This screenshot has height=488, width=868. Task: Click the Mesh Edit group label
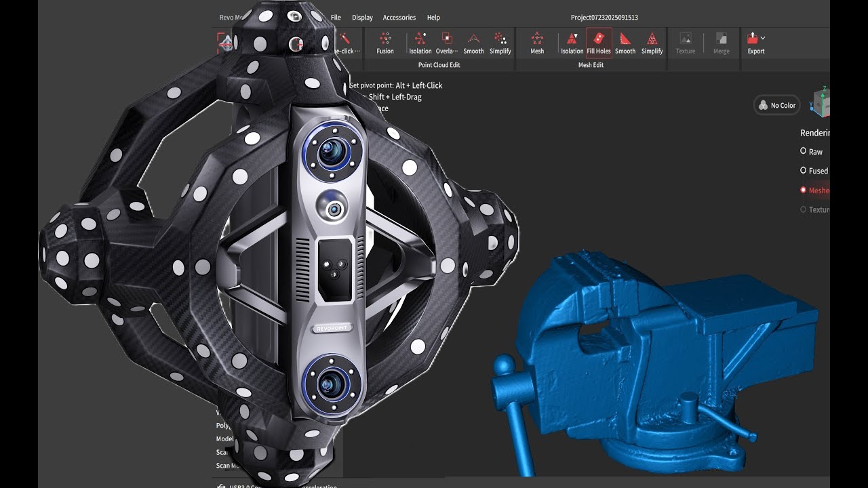[591, 65]
